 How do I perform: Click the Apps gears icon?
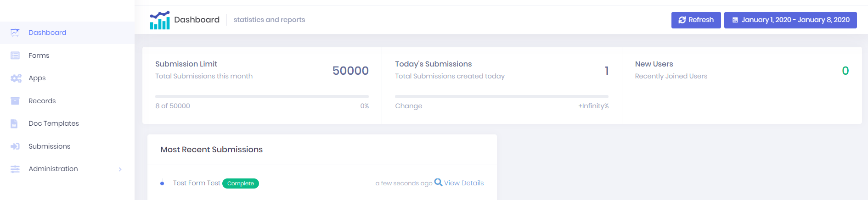(x=16, y=78)
